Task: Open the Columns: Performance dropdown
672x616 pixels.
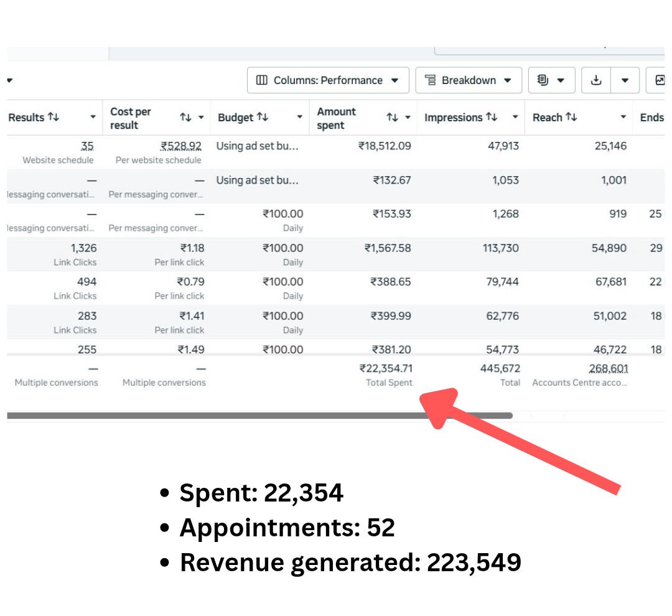Action: click(x=328, y=80)
